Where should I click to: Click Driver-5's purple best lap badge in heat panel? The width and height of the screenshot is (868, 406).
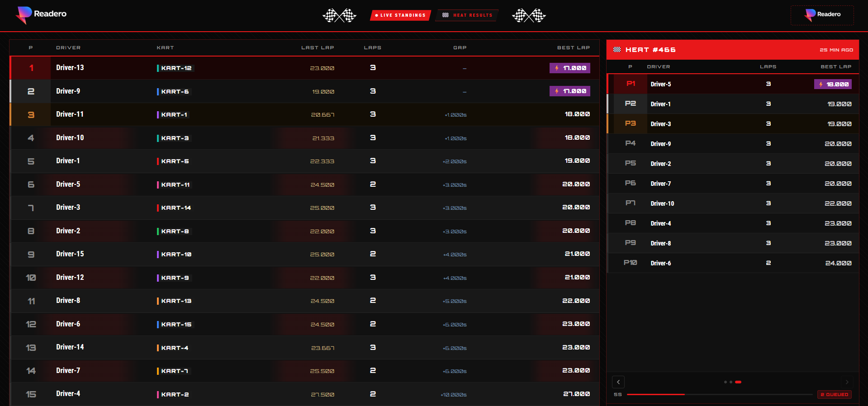click(x=833, y=84)
